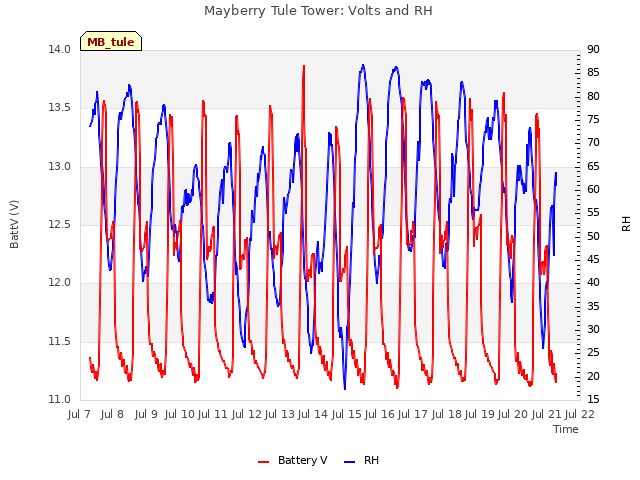The image size is (640, 480).
Task: Click the 30 right axis value
Action: click(x=593, y=329)
